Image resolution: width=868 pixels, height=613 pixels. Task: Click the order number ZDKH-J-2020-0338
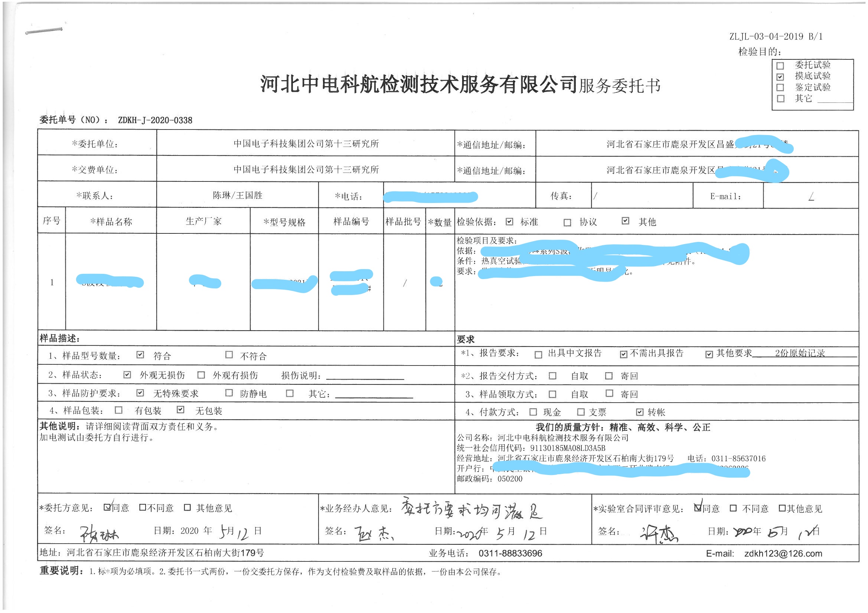[x=155, y=120]
